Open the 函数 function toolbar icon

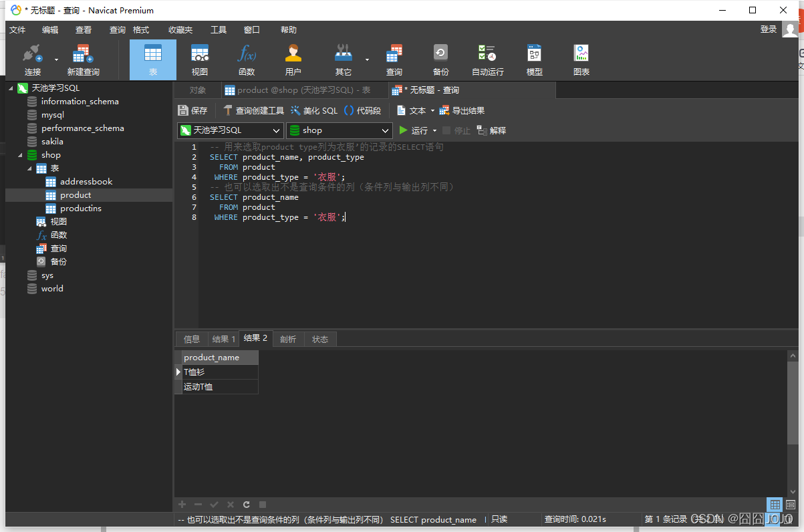pyautogui.click(x=247, y=60)
